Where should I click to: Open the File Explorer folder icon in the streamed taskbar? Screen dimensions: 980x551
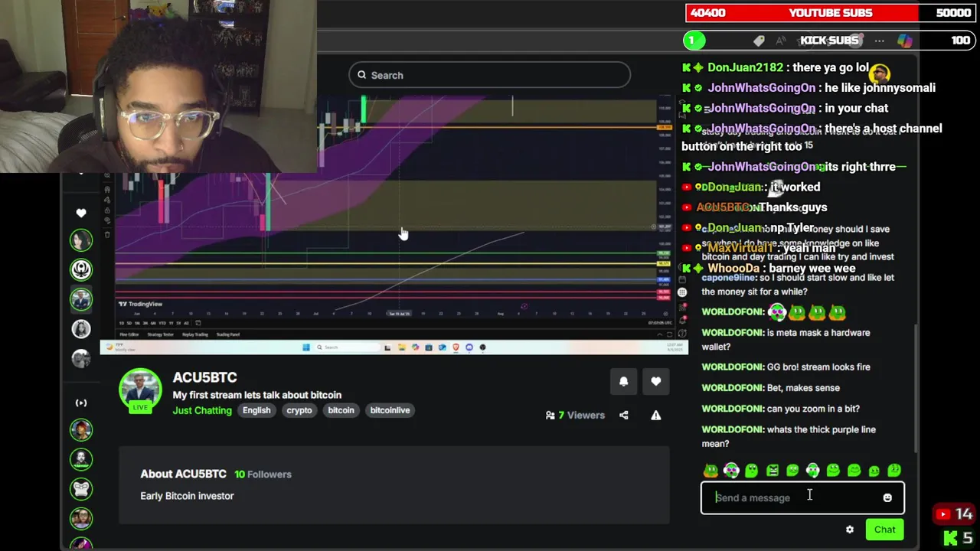(401, 347)
